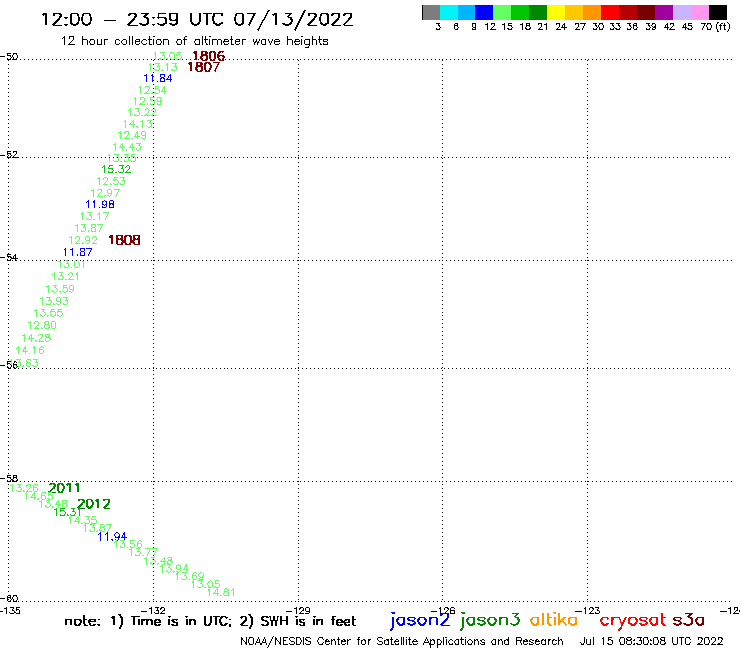Click the wave height value 12.97

point(105,193)
